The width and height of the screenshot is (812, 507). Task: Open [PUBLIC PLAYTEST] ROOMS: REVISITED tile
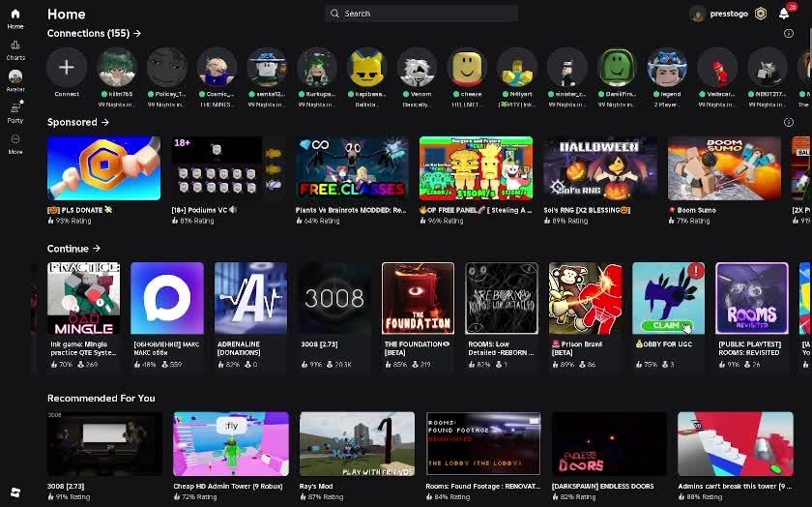tap(752, 315)
